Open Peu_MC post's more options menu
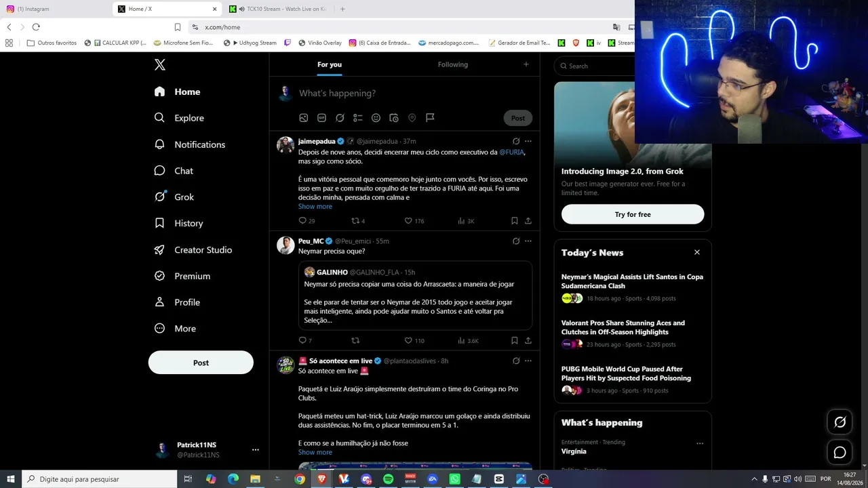The height and width of the screenshot is (488, 868). (x=528, y=241)
